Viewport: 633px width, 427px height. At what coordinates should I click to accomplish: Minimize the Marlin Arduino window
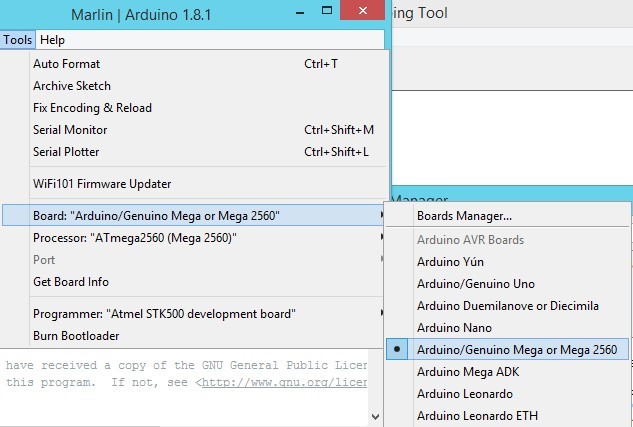(x=300, y=13)
